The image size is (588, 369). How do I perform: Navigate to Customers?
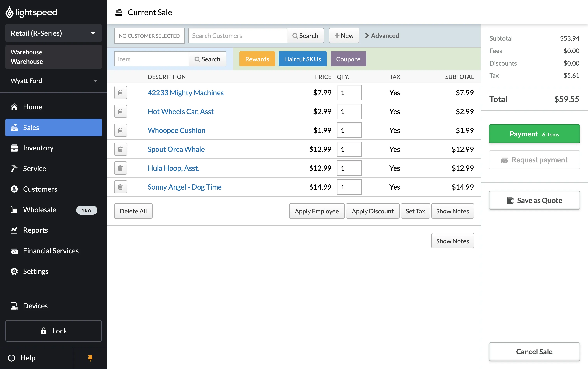53,189
